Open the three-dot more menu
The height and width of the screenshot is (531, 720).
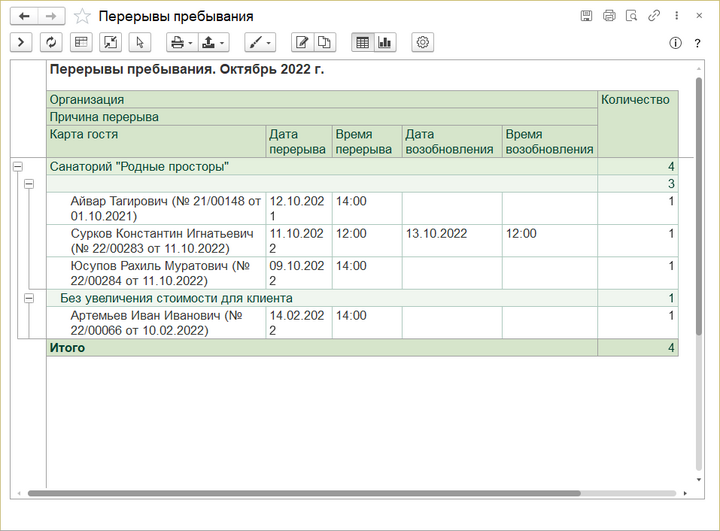tap(676, 16)
